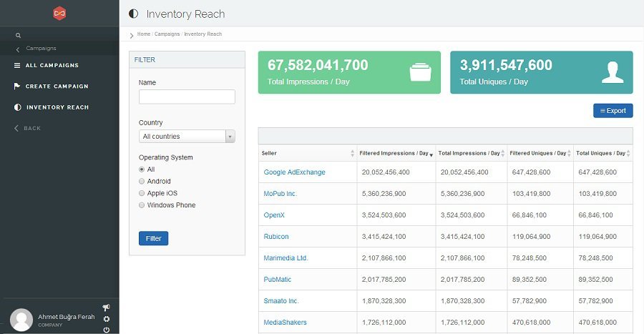Screen dimensions: 644x334
Task: Click the user avatar picture
Action: 21,320
